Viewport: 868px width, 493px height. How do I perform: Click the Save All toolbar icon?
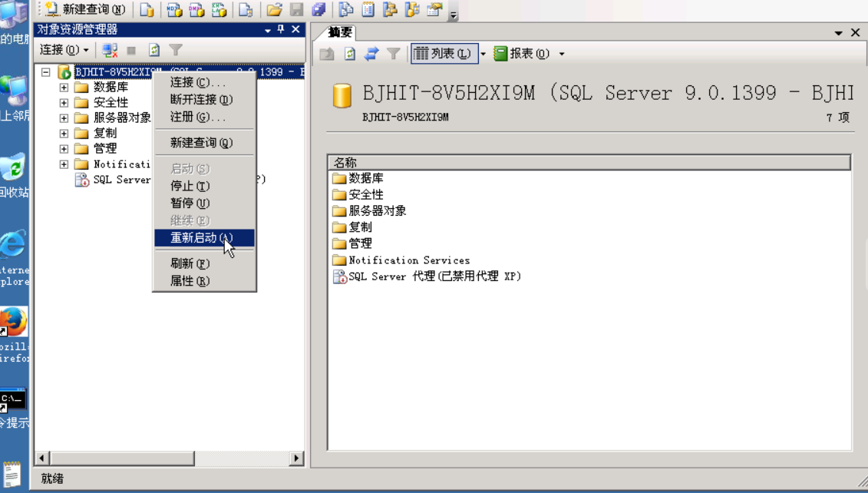point(318,9)
